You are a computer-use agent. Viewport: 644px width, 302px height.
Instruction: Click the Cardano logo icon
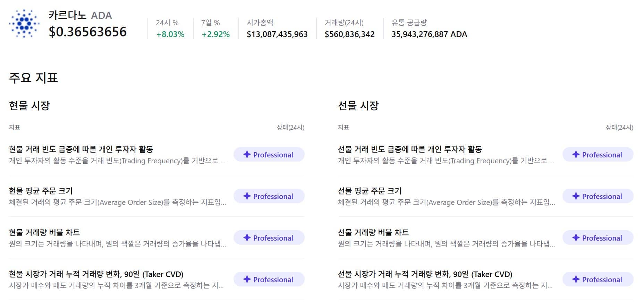tap(24, 24)
